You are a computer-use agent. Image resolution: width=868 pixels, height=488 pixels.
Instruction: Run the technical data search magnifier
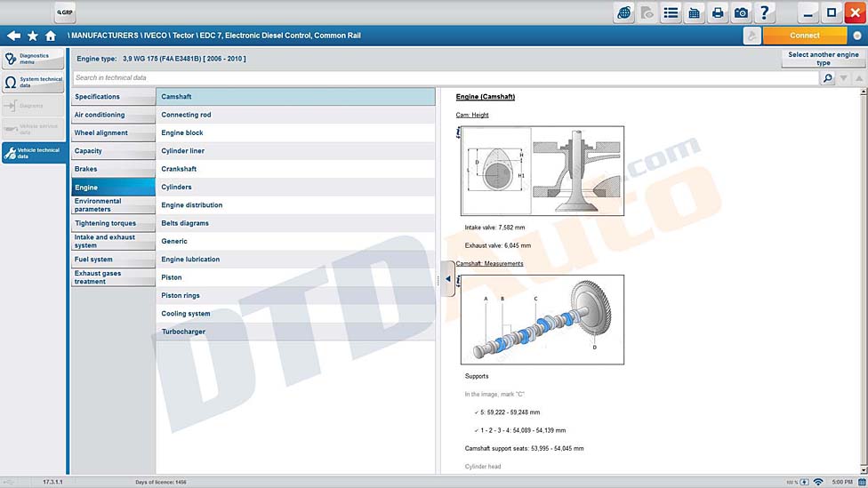828,78
